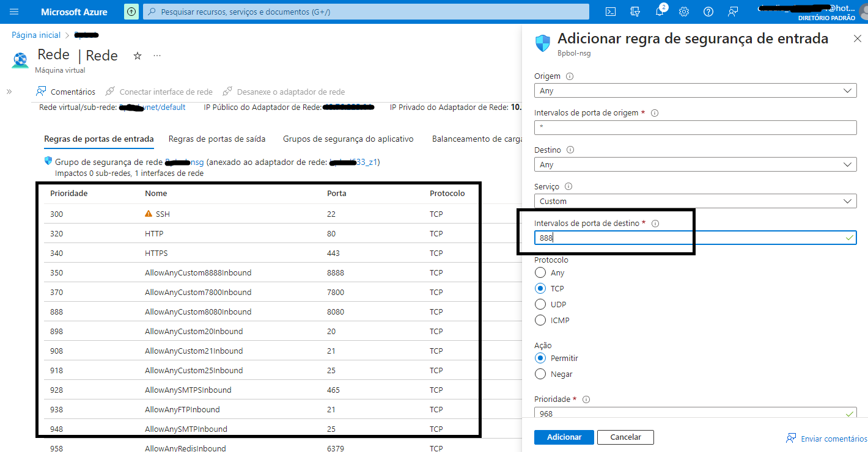The image size is (868, 452).
Task: Open the help question mark icon
Action: (708, 12)
